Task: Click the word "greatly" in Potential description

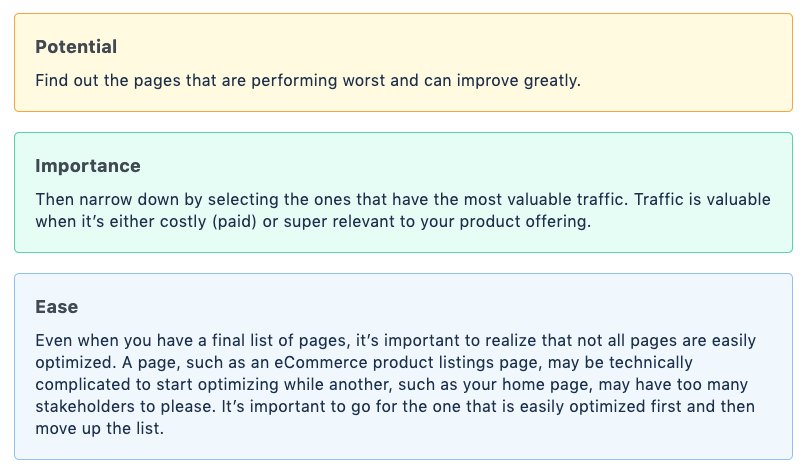Action: 550,79
